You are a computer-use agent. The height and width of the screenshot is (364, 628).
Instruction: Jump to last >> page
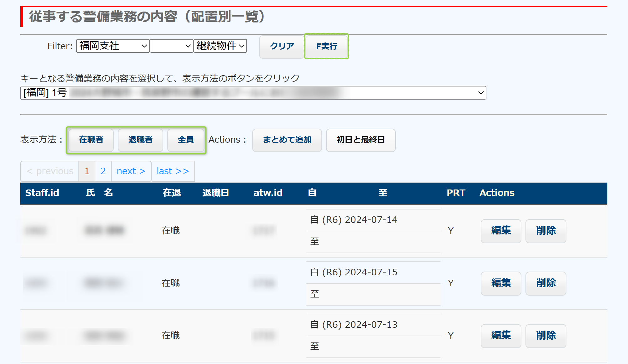click(173, 171)
